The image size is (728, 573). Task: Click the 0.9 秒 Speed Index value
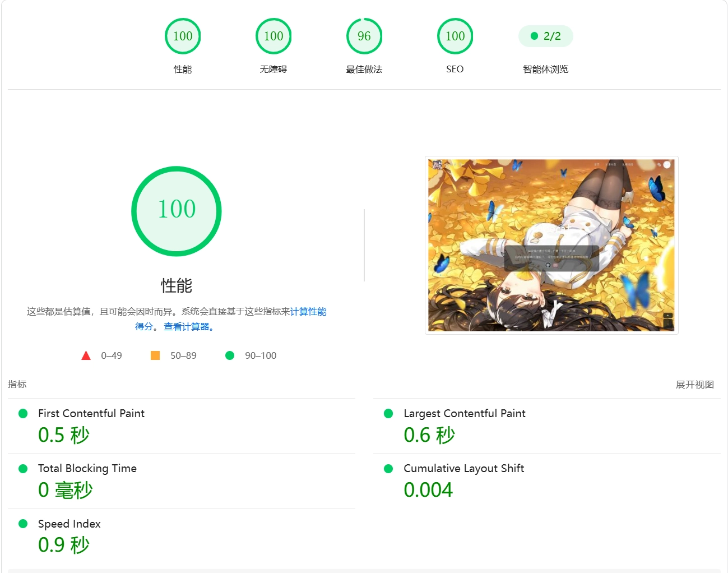[64, 545]
